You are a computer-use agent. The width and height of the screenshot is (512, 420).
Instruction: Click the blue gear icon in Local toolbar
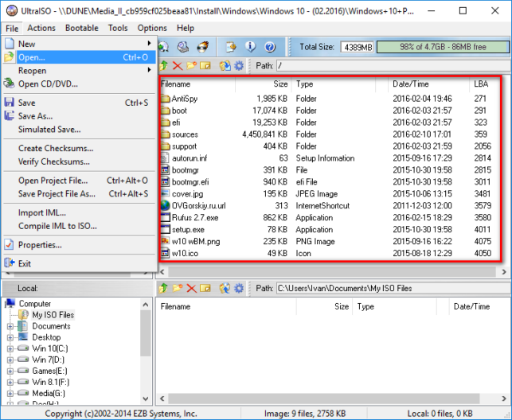(x=239, y=288)
